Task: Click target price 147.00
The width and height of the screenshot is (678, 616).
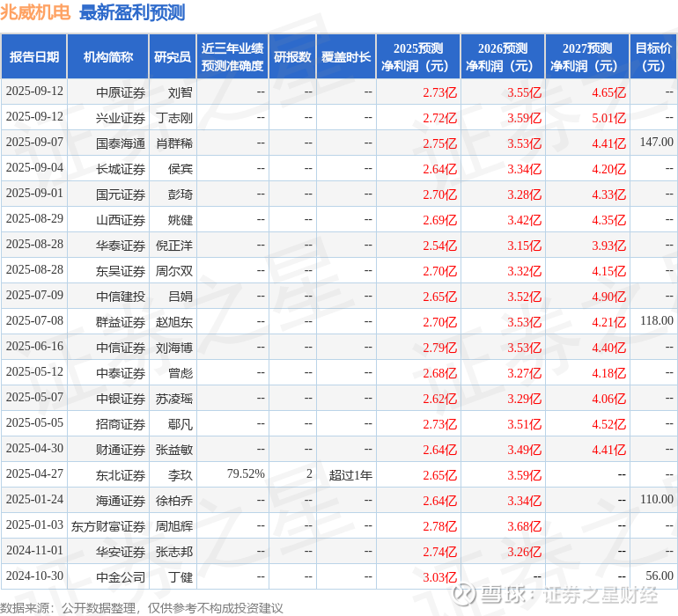Action: pos(656,142)
